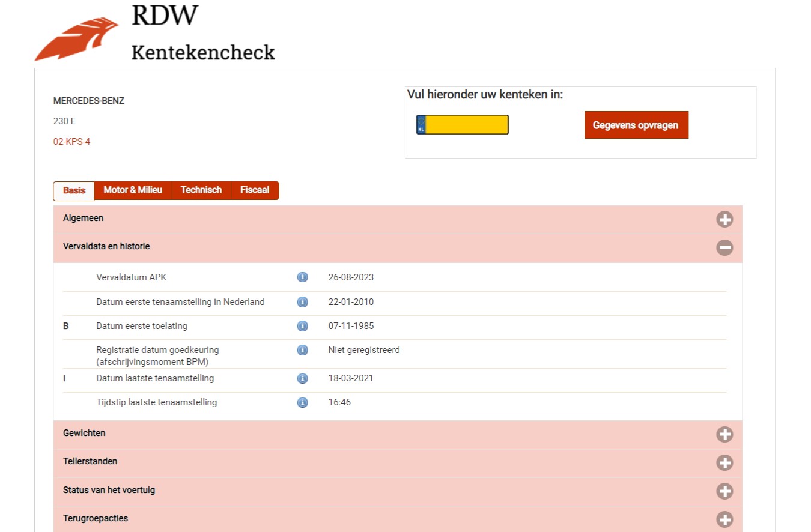
Task: Open info icon for Vervaldatum APK
Action: (x=303, y=277)
